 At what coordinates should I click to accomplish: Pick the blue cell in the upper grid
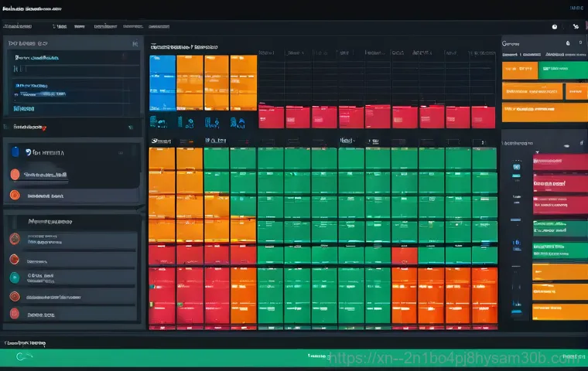pyautogui.click(x=162, y=82)
